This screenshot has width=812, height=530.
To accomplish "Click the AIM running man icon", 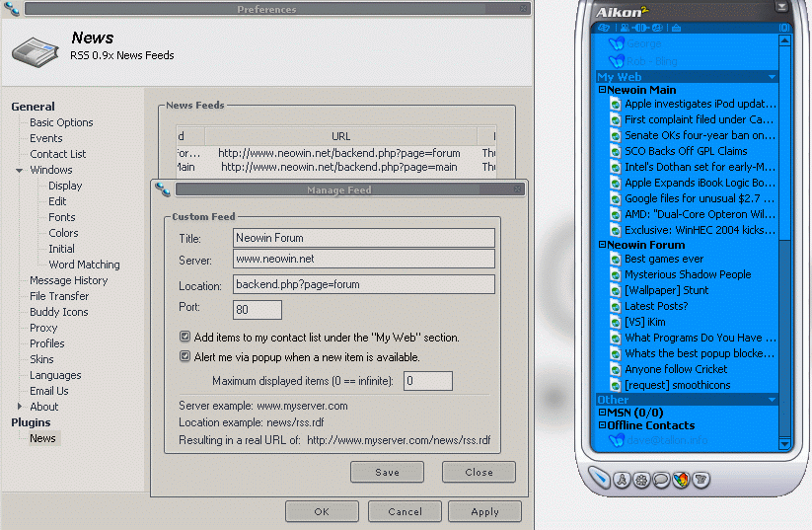I will (x=622, y=481).
